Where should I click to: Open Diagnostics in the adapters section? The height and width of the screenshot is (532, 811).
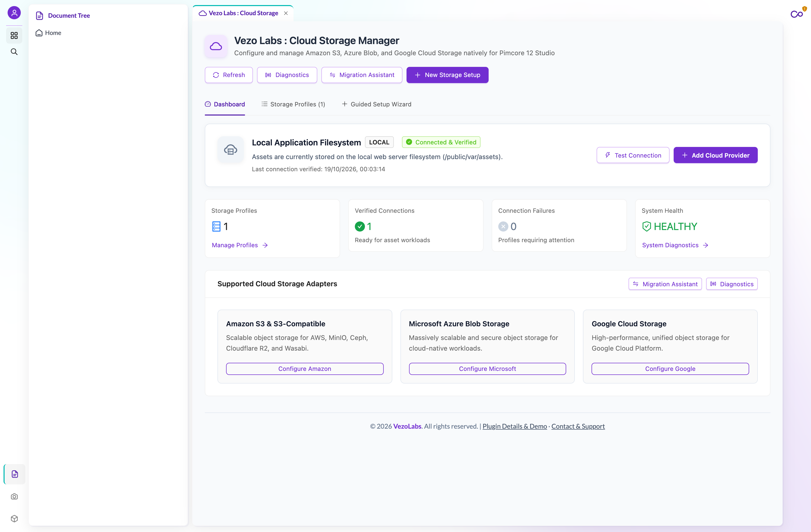tap(732, 284)
